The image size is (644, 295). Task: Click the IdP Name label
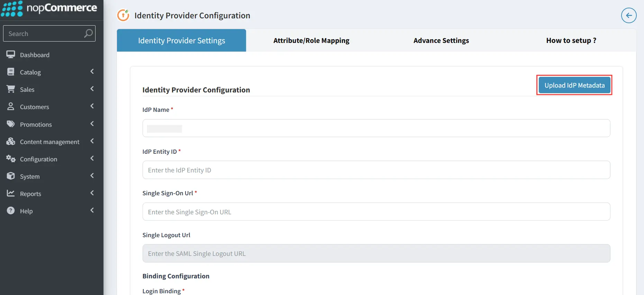[156, 109]
